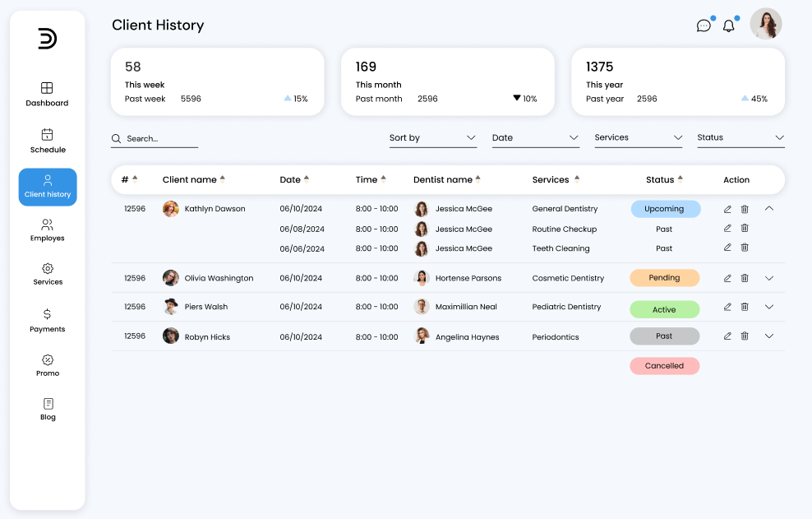
Task: Click the red Cancelled status badge
Action: 664,366
